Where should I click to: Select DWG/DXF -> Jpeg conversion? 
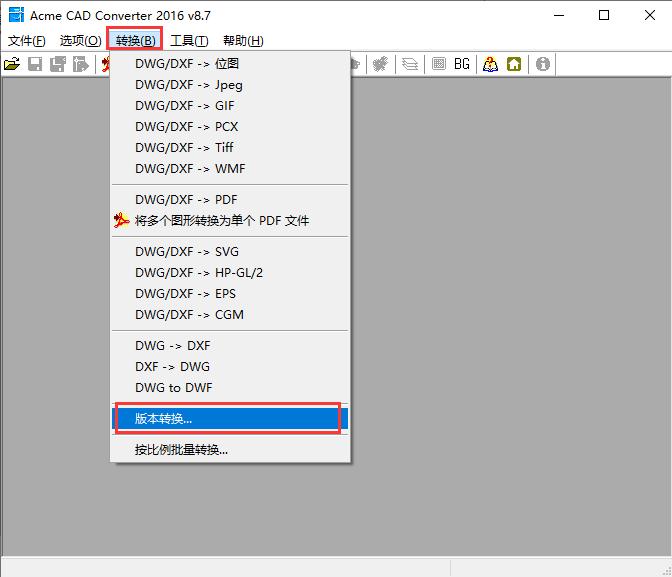[x=189, y=85]
